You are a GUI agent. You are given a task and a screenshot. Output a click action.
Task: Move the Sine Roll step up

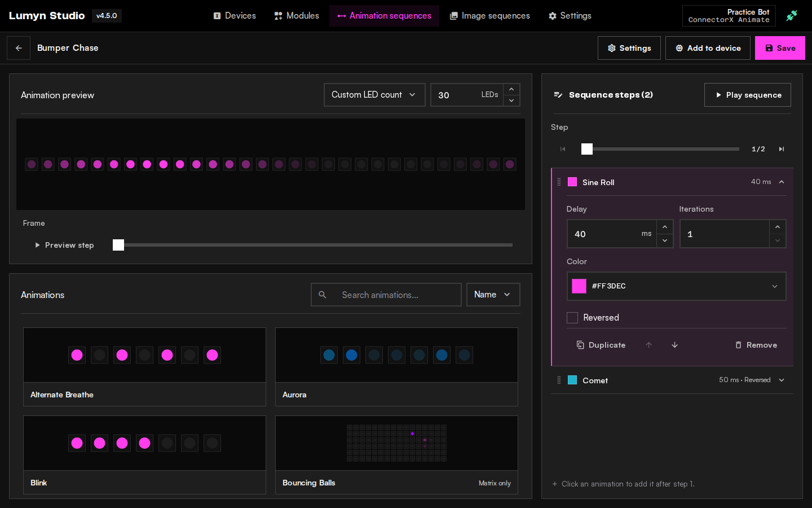[648, 345]
